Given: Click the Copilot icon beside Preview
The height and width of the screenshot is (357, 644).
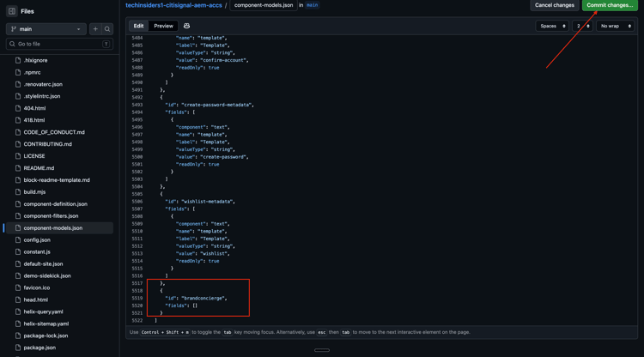Looking at the screenshot, I should pyautogui.click(x=186, y=26).
